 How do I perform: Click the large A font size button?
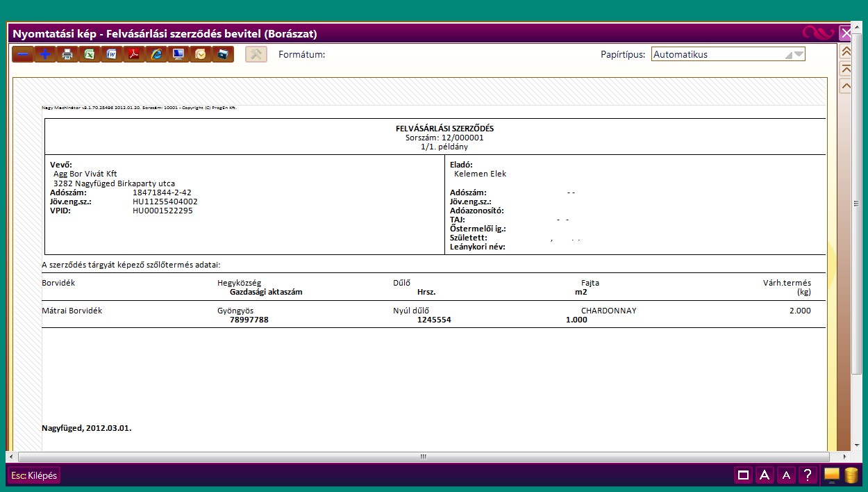click(765, 475)
